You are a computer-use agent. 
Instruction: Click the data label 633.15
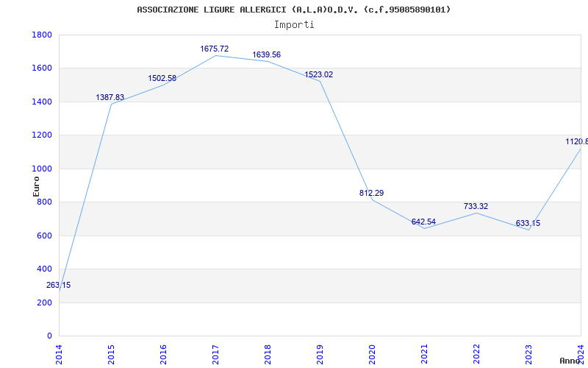tap(528, 223)
